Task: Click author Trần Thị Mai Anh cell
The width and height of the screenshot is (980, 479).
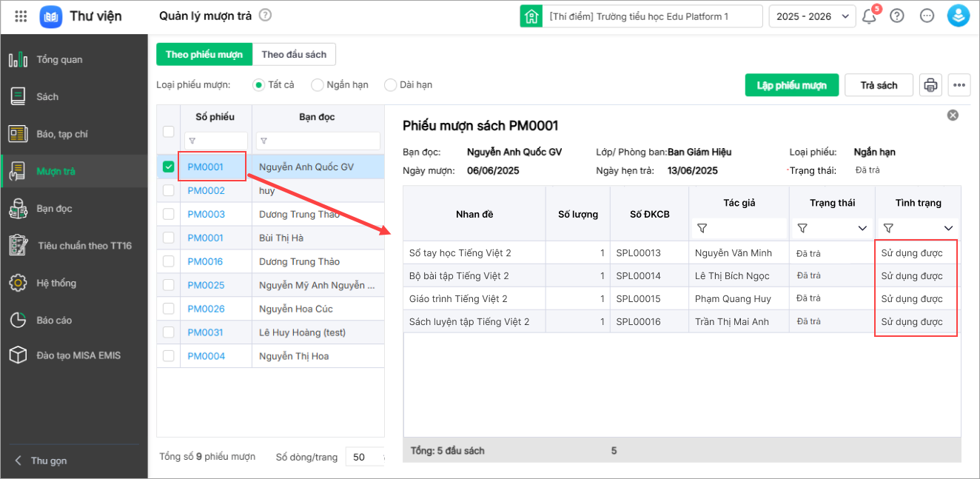Action: (739, 321)
